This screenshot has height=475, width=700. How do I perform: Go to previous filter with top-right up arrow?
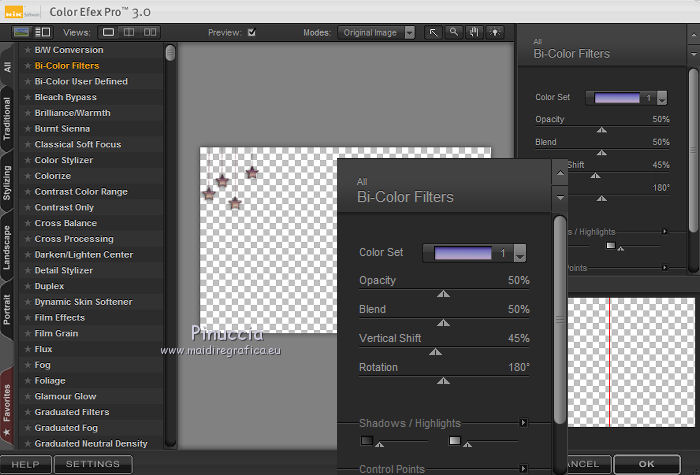(693, 35)
